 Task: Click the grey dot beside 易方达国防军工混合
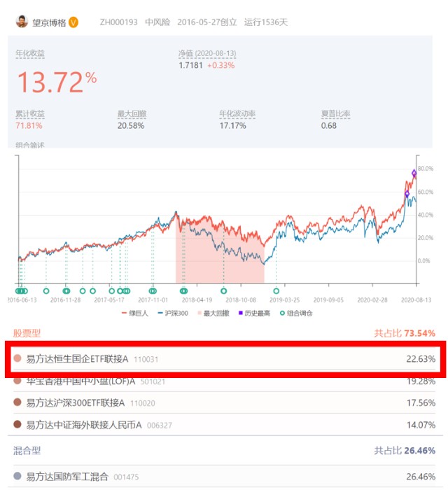click(x=17, y=477)
